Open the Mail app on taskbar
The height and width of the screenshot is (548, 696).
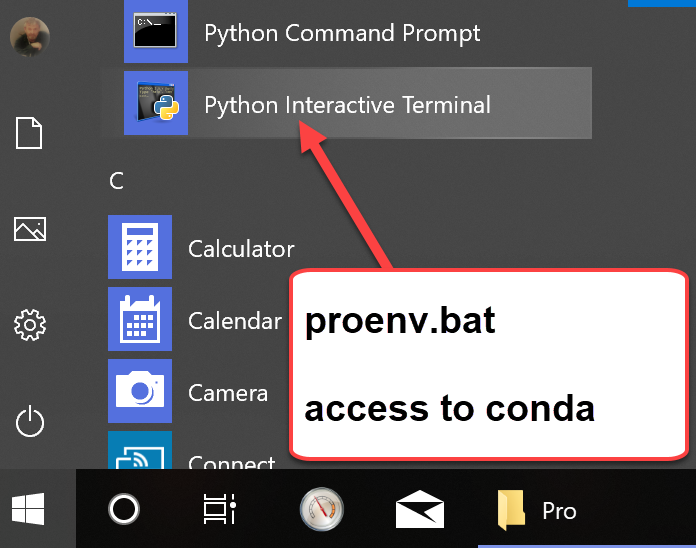pos(419,509)
